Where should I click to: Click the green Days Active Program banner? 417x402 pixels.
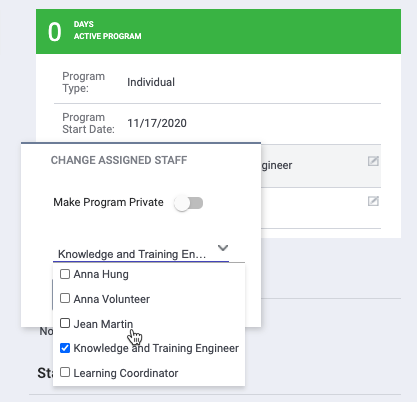(218, 32)
